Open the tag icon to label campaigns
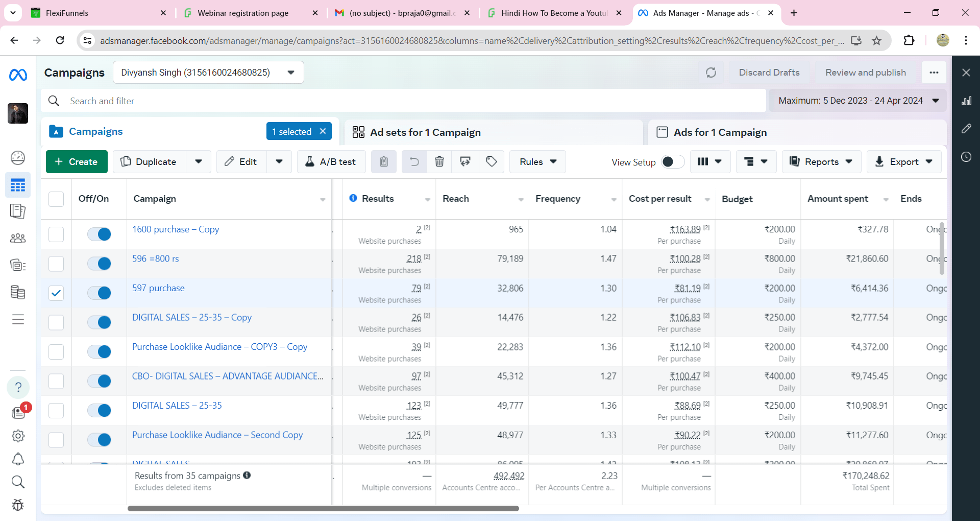This screenshot has width=980, height=521. point(491,161)
